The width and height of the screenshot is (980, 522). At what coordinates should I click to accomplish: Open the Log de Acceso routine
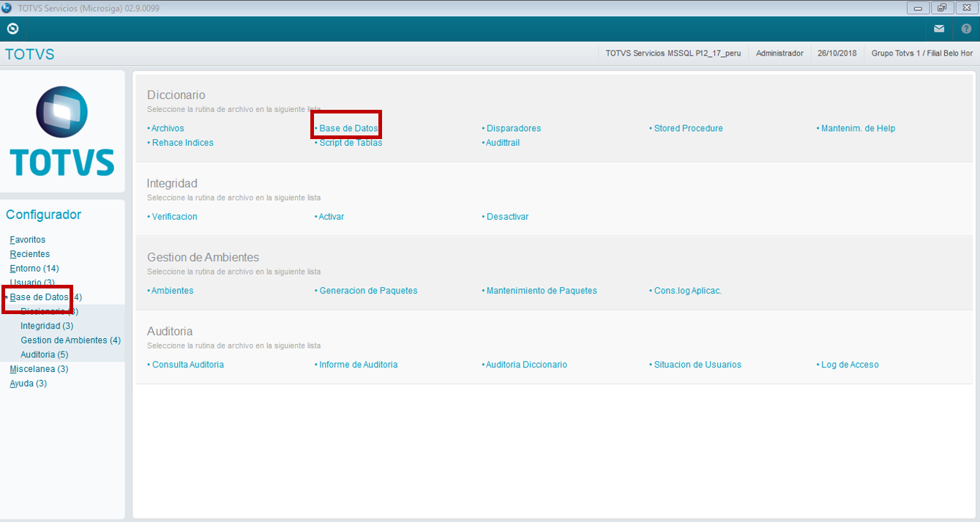click(850, 365)
